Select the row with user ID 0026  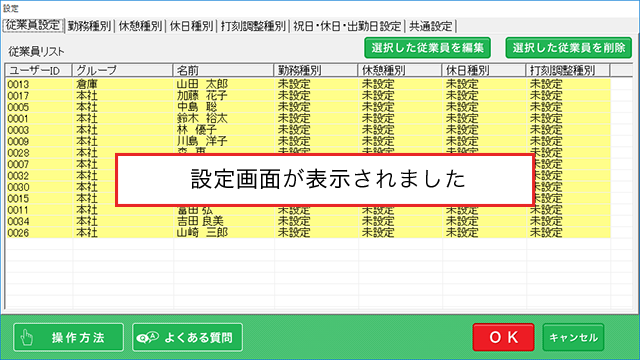(x=308, y=233)
